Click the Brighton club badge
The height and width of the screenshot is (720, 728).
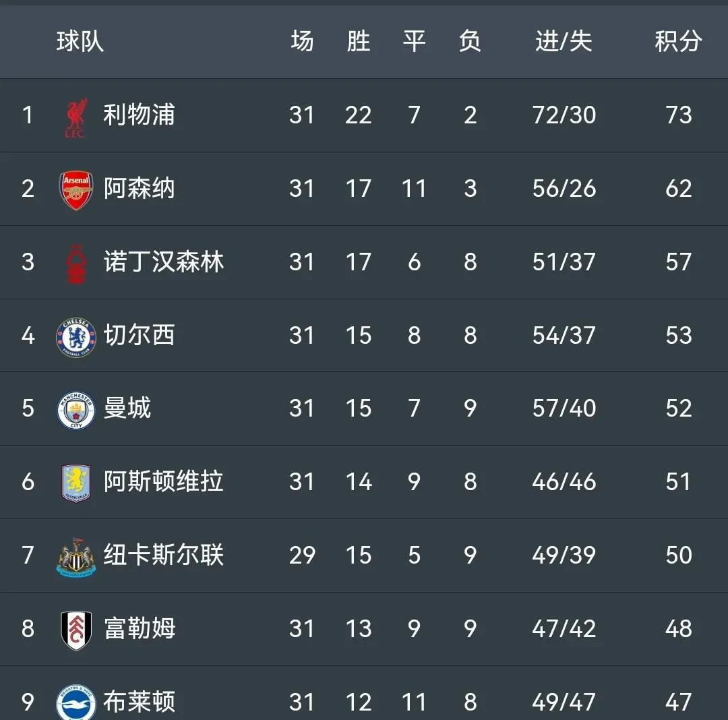(x=75, y=702)
